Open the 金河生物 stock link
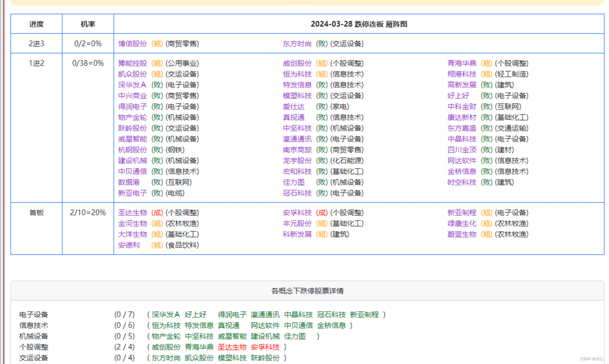This screenshot has width=609, height=364. [x=132, y=224]
